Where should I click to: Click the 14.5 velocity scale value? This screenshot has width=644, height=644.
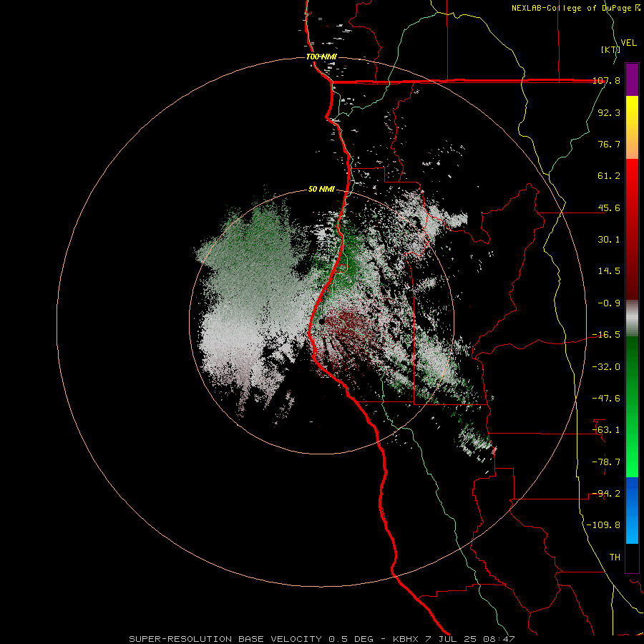tap(609, 271)
